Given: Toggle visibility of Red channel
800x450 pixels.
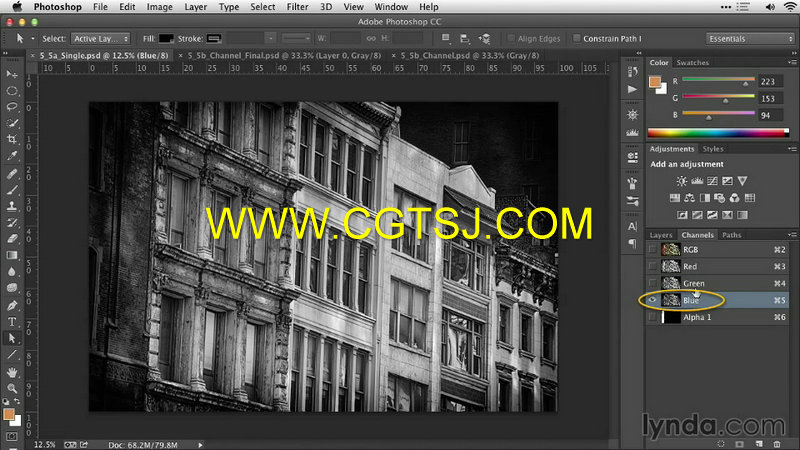Looking at the screenshot, I should pyautogui.click(x=652, y=266).
